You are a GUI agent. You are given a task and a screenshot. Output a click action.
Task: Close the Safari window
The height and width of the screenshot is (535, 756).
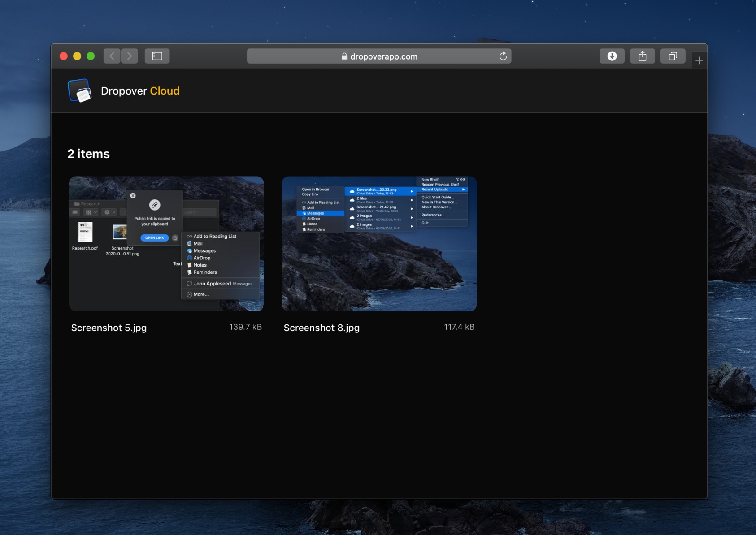click(x=64, y=56)
